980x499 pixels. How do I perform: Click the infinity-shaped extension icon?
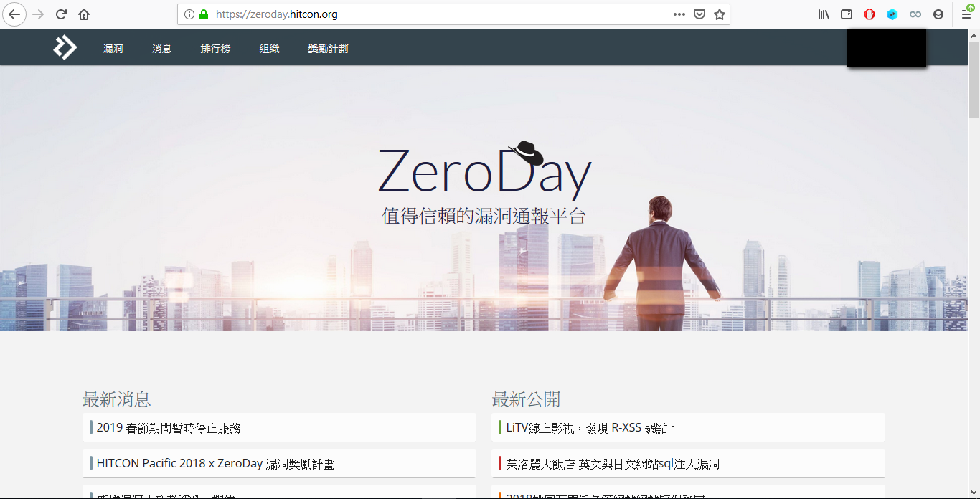pos(915,14)
